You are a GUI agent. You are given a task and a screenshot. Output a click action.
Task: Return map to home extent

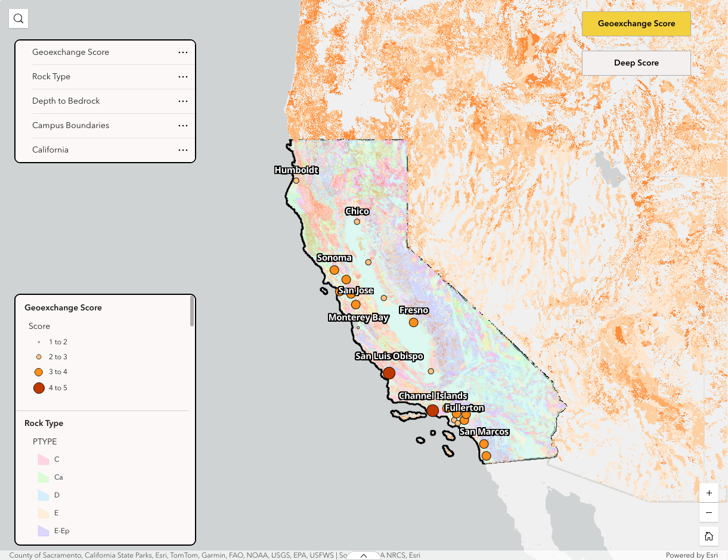tap(709, 536)
